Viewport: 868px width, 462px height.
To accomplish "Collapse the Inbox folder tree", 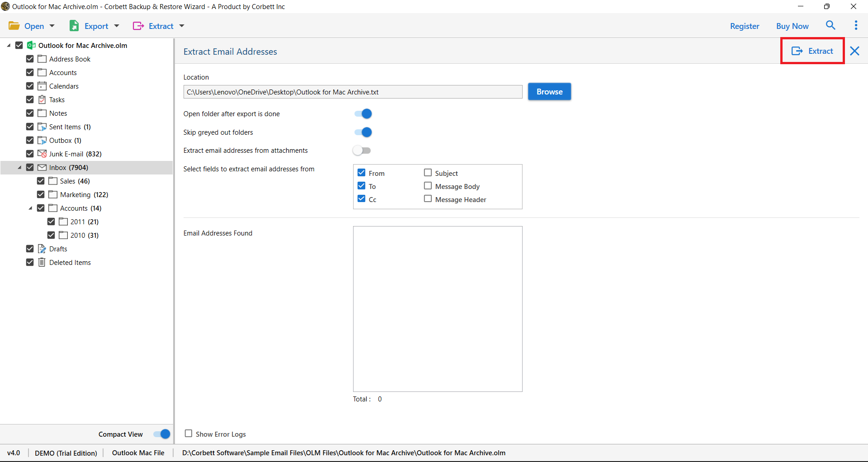I will [x=19, y=167].
